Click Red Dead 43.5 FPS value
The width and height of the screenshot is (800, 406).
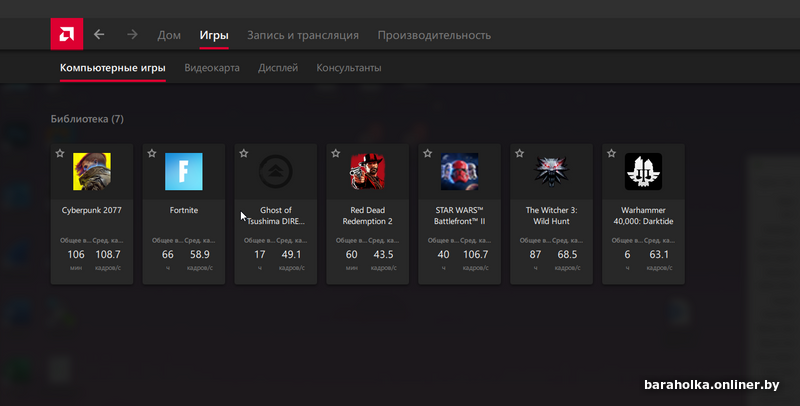click(x=383, y=254)
